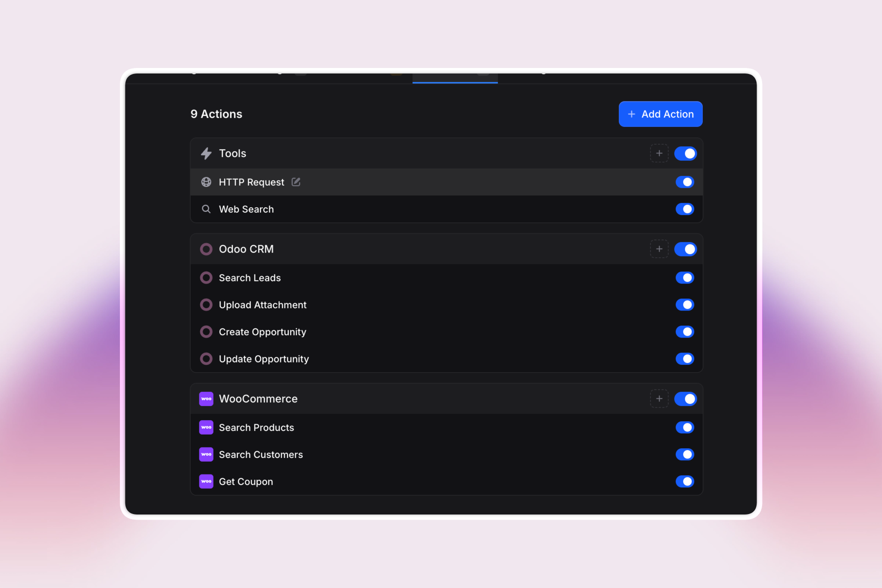Click the Search Leads Odoo icon
The width and height of the screenshot is (882, 588).
[x=206, y=277]
